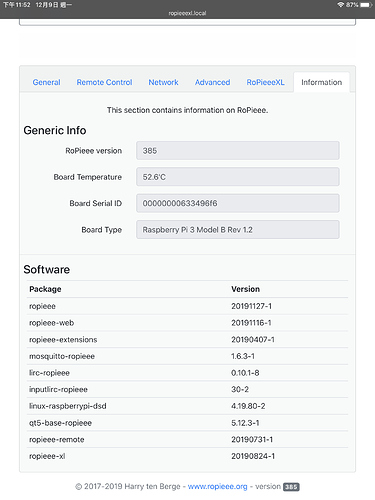The height and width of the screenshot is (500, 375).
Task: Click the RoPieee version field showing 385
Action: pos(238,151)
